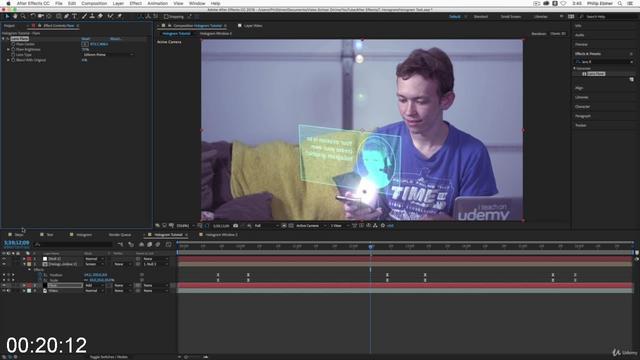Select the Puppet Pin tool
The width and height of the screenshot is (640, 360).
[x=119, y=16]
